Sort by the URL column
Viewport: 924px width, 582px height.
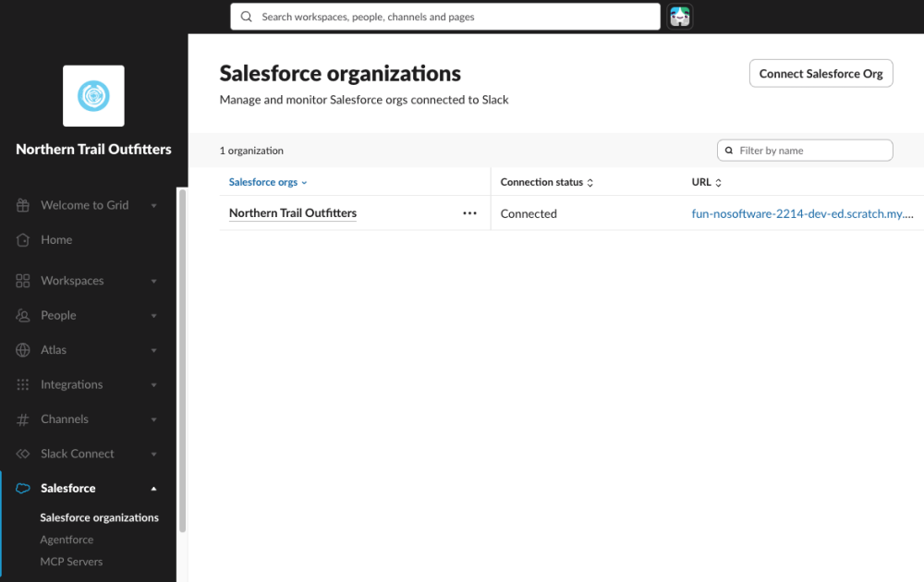(707, 182)
